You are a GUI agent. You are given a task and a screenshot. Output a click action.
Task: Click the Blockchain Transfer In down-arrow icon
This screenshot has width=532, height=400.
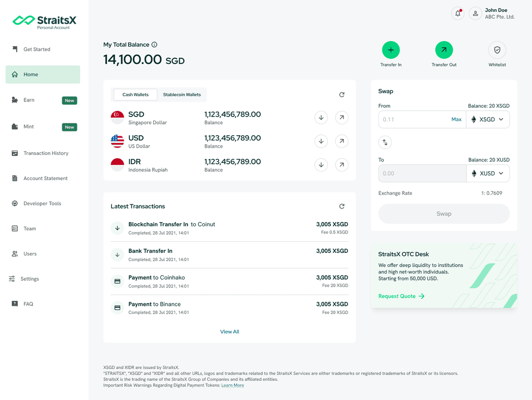117,228
